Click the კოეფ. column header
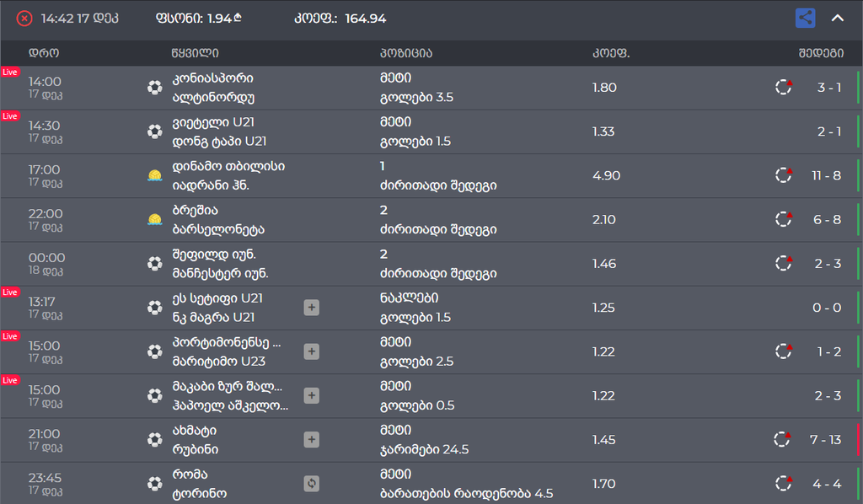This screenshot has width=863, height=504. [x=611, y=53]
